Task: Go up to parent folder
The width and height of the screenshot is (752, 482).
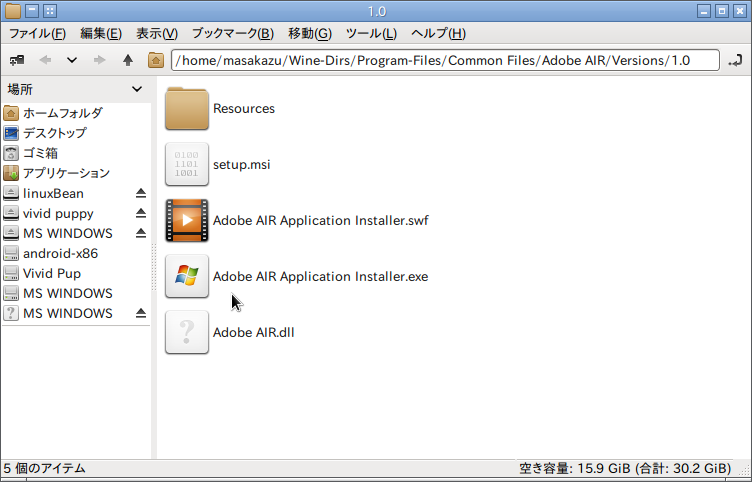Action: [128, 60]
